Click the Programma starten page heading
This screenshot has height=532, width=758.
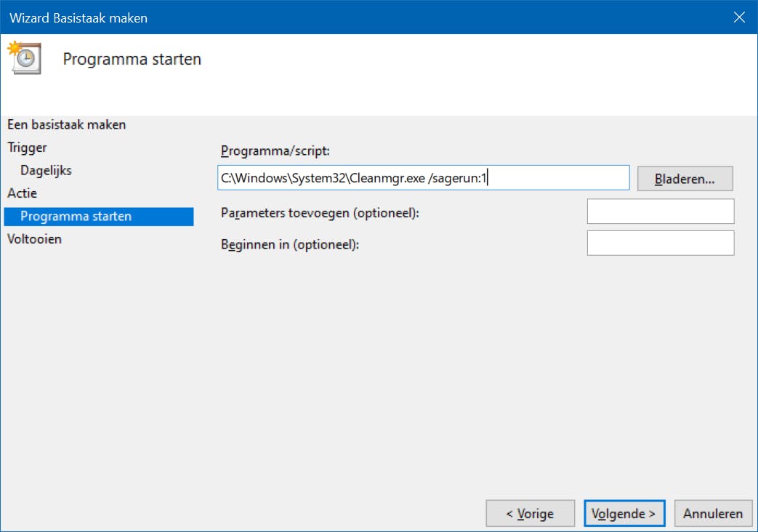pyautogui.click(x=132, y=59)
